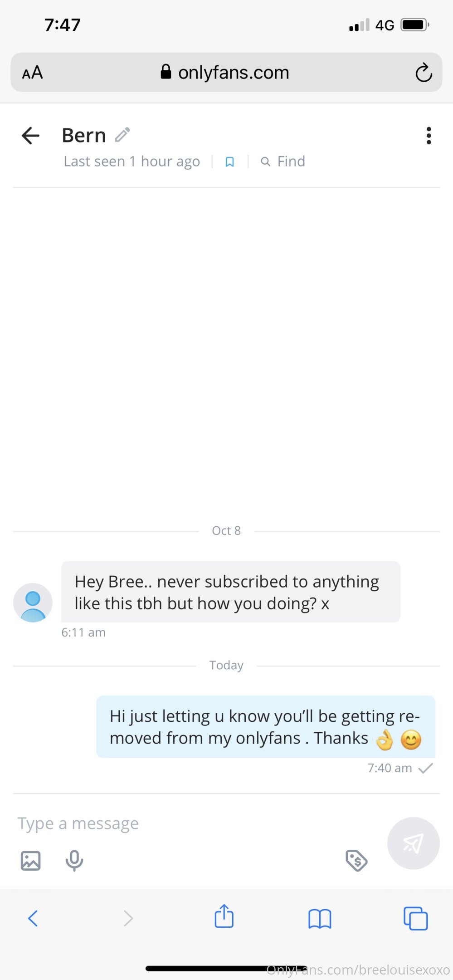Open Safari AA text size menu

tap(33, 73)
